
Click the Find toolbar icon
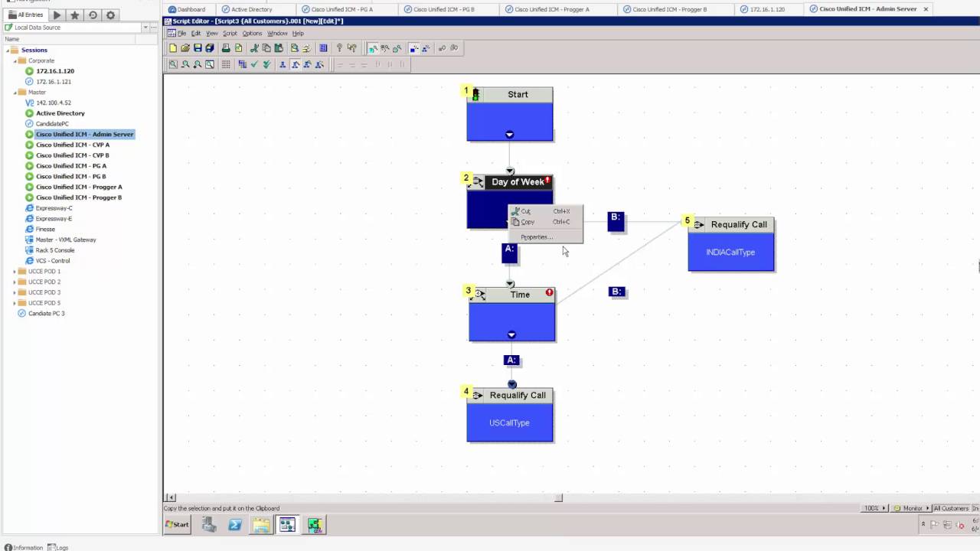coord(294,48)
